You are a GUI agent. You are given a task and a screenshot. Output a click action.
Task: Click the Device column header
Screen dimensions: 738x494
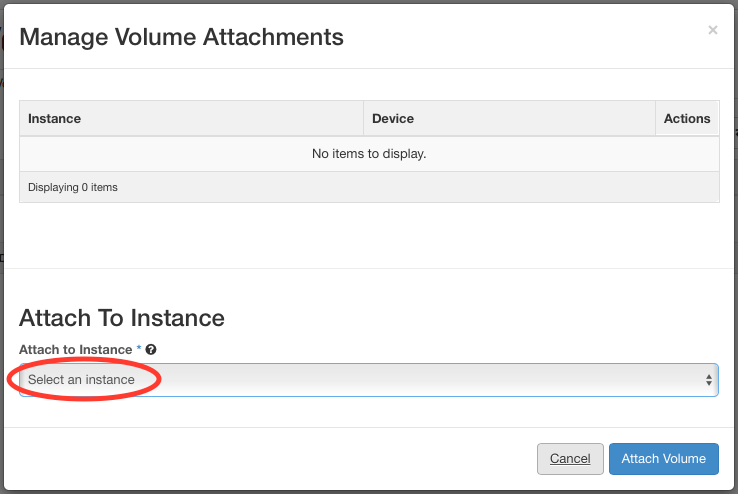393,118
